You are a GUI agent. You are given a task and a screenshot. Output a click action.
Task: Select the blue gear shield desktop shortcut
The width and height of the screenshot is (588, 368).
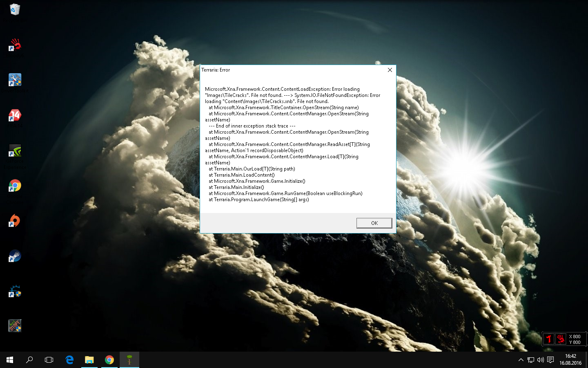click(15, 291)
